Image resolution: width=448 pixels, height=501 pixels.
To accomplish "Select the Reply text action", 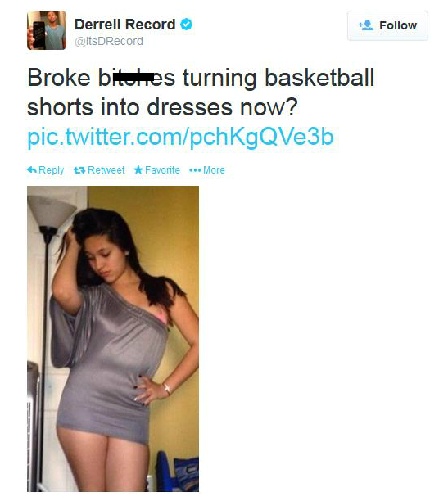I will click(51, 170).
